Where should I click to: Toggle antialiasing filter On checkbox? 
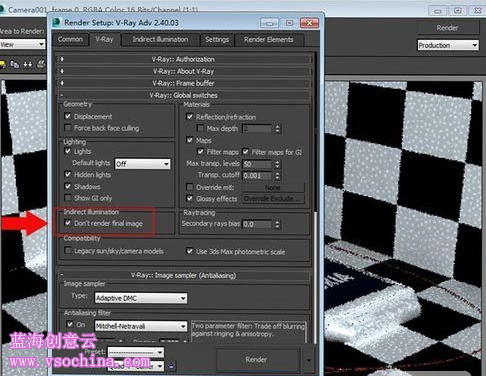pos(70,324)
